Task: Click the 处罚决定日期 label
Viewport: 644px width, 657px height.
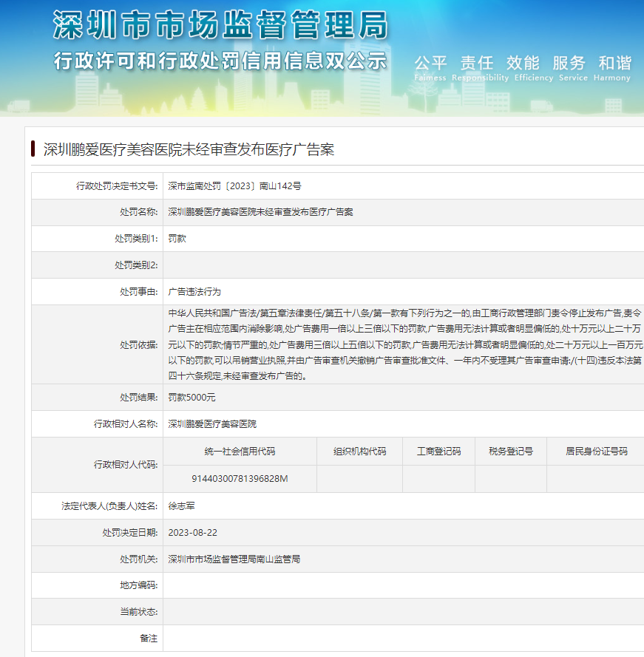Action: point(130,533)
